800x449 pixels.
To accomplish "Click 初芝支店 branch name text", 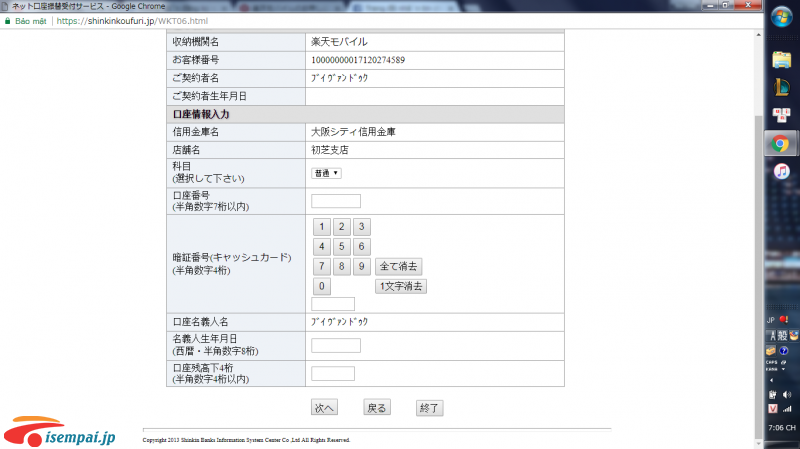I will pyautogui.click(x=330, y=150).
